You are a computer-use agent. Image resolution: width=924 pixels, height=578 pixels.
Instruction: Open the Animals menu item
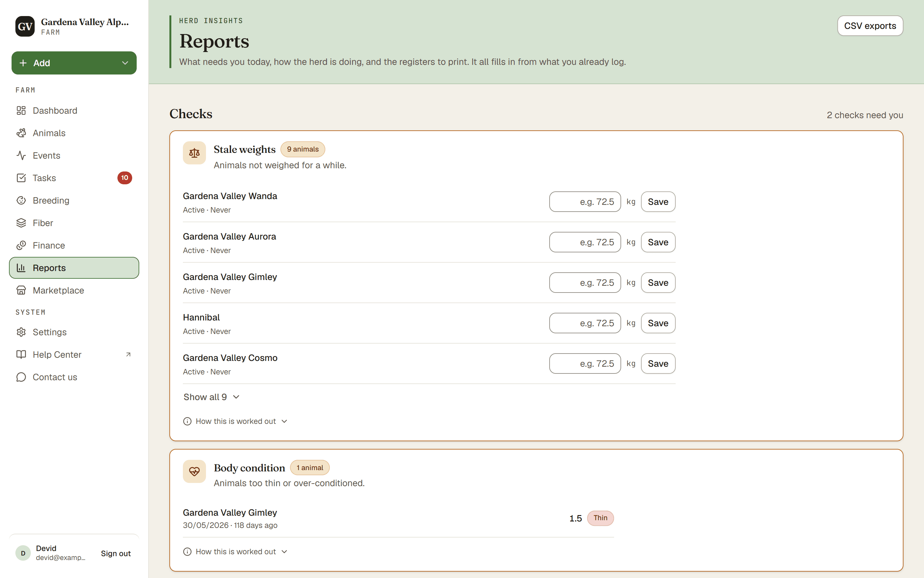[74, 133]
